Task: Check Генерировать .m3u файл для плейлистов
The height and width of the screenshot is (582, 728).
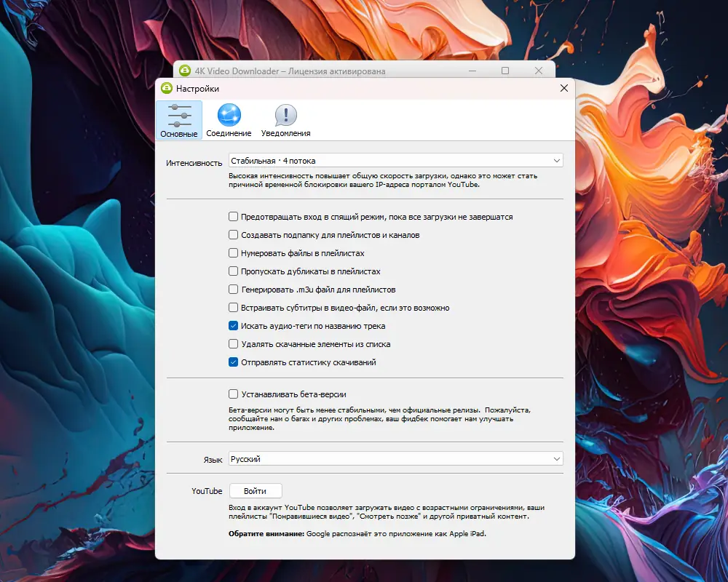Action: 233,290
